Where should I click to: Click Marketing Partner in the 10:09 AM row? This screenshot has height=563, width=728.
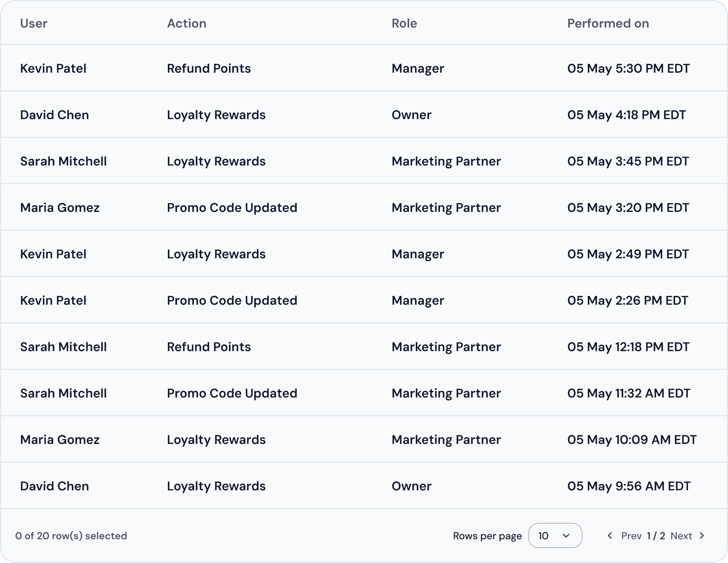click(446, 440)
